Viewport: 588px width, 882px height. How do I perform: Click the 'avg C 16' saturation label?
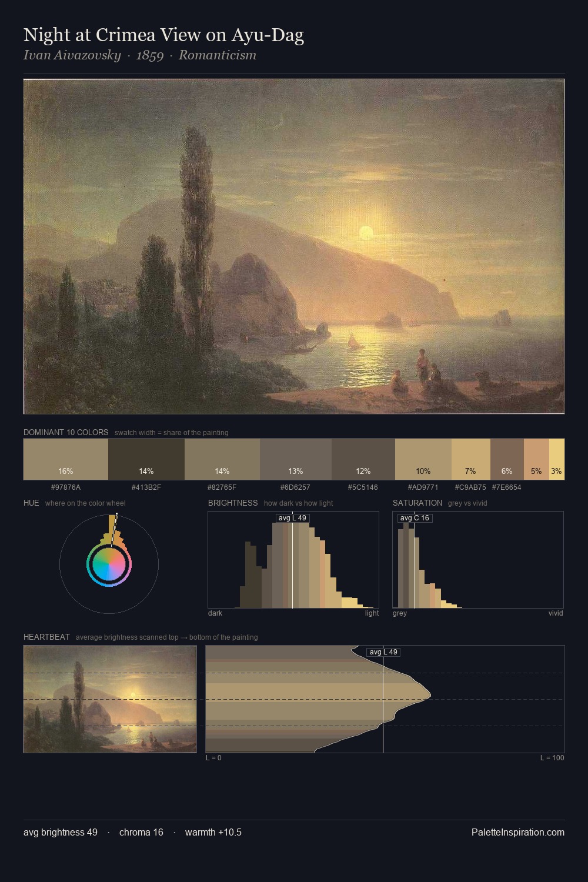[x=415, y=518]
